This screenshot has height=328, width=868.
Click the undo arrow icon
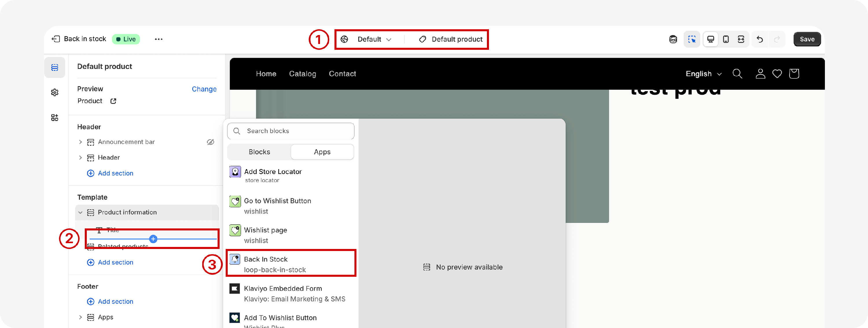tap(759, 39)
